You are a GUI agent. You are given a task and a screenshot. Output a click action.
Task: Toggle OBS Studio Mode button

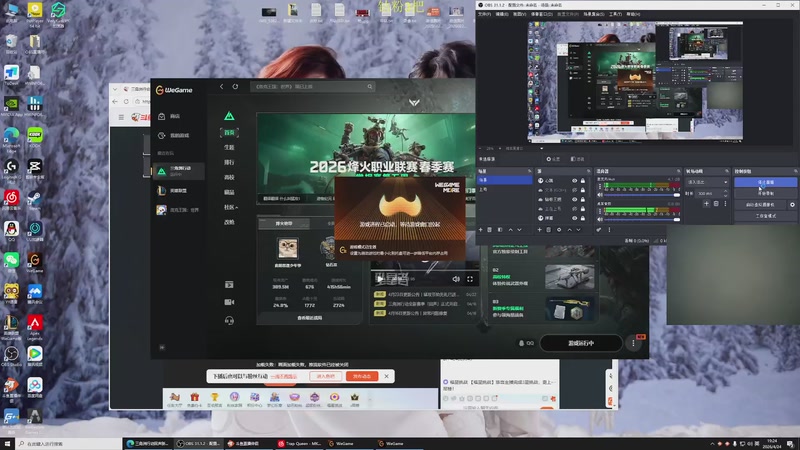pos(765,216)
